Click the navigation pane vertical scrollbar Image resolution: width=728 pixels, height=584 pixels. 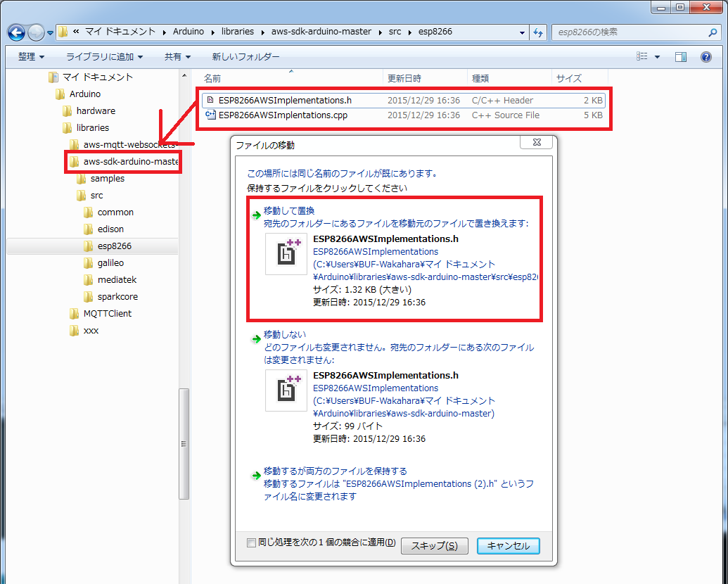184,443
